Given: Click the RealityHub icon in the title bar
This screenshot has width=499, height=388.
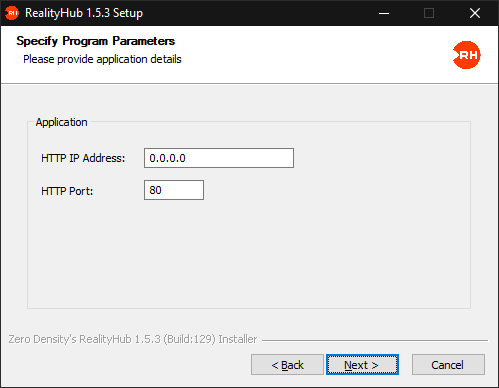Looking at the screenshot, I should pyautogui.click(x=12, y=13).
